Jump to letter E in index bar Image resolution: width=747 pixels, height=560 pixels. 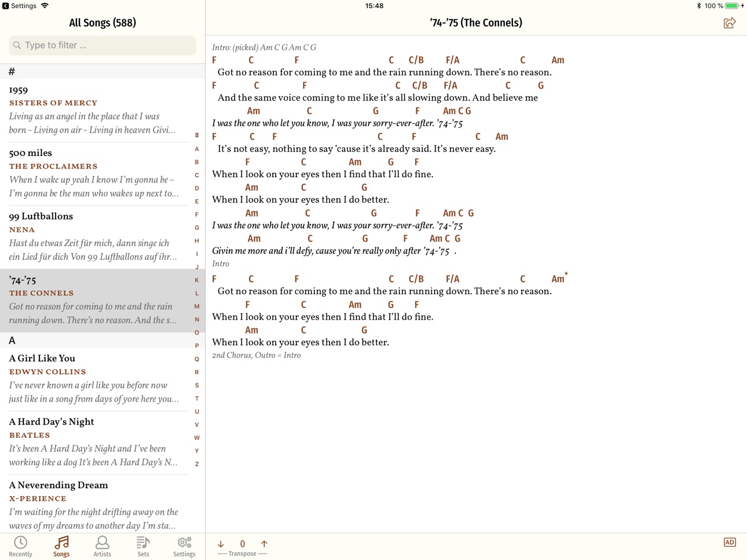(197, 202)
